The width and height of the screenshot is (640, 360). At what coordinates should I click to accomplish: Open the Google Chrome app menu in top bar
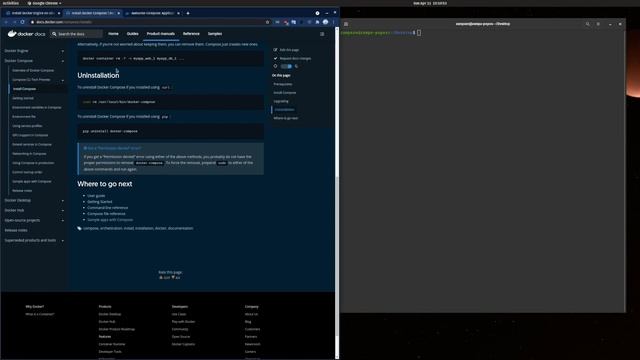coord(44,3)
